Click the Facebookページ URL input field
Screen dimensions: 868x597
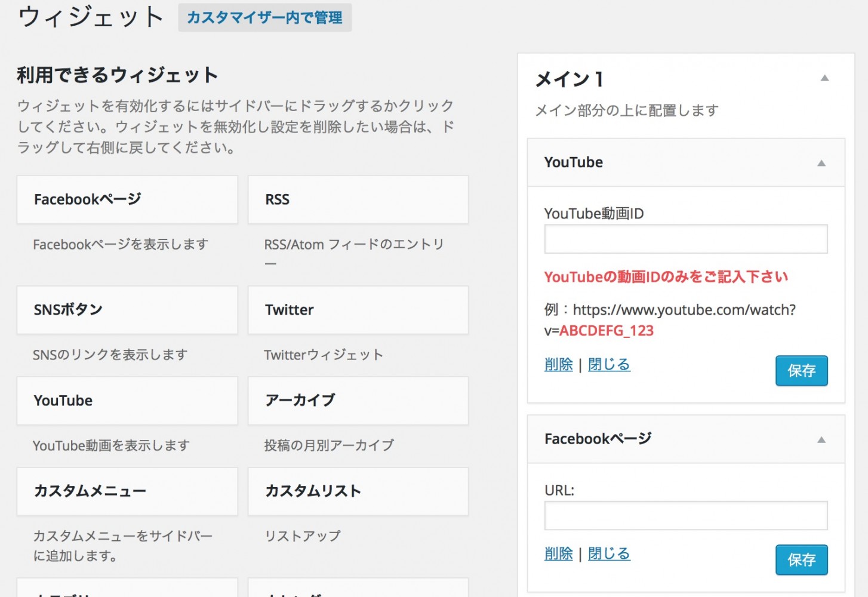click(x=686, y=515)
